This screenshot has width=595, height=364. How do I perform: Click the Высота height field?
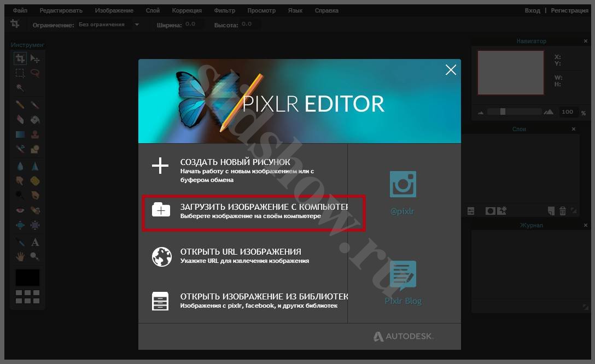250,24
